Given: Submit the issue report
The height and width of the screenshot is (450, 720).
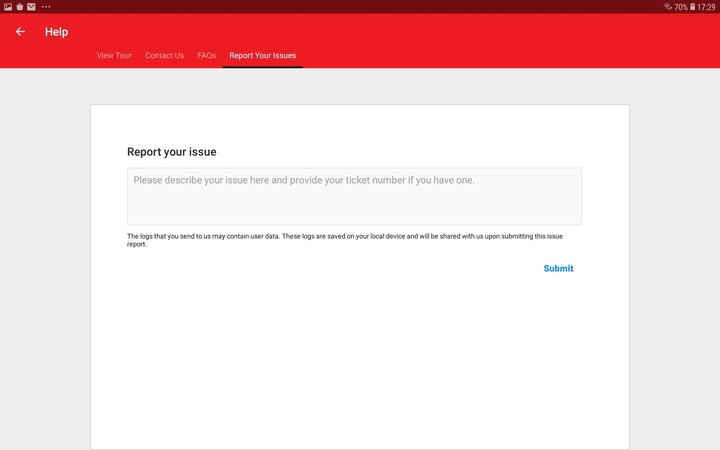Looking at the screenshot, I should [558, 268].
